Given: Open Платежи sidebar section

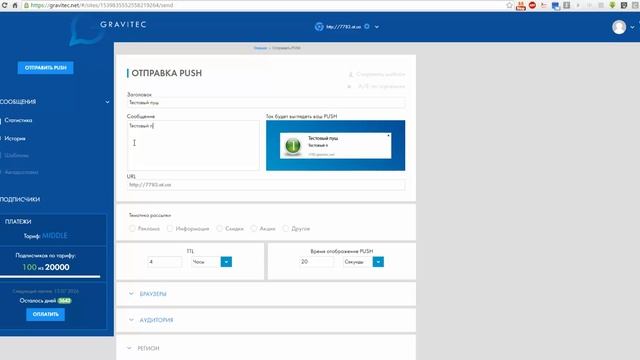Looking at the screenshot, I should [x=18, y=222].
